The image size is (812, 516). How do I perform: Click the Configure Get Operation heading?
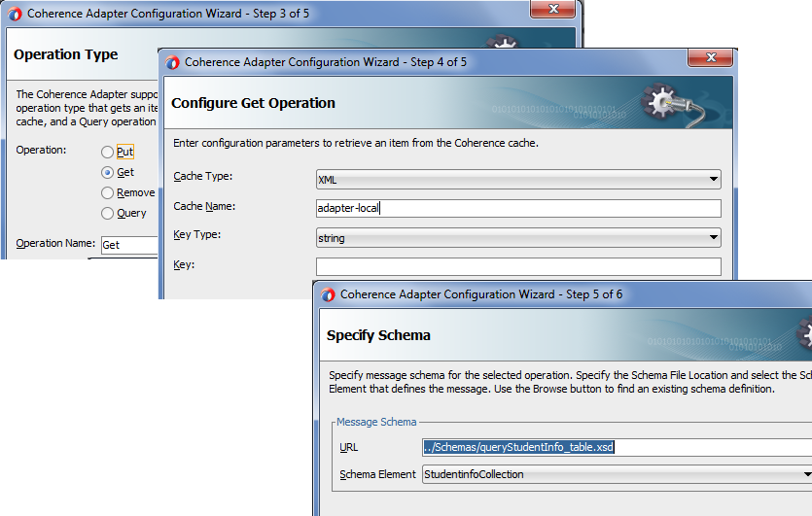pos(253,103)
